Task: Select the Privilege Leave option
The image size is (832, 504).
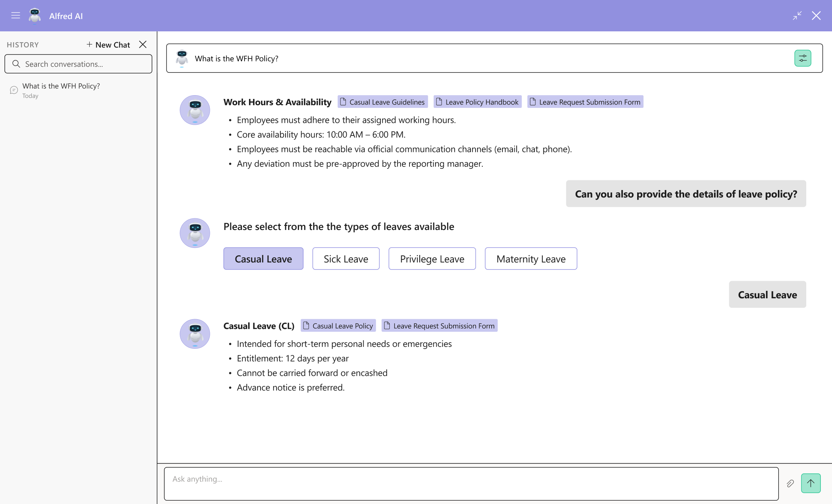Action: coord(432,258)
